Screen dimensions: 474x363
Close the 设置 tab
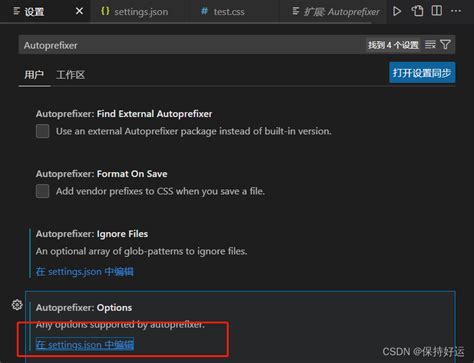point(79,11)
